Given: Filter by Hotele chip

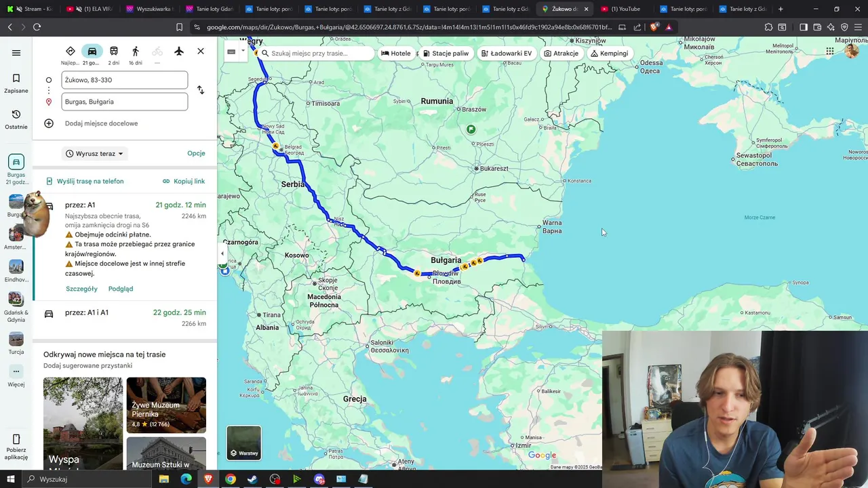Looking at the screenshot, I should point(396,54).
